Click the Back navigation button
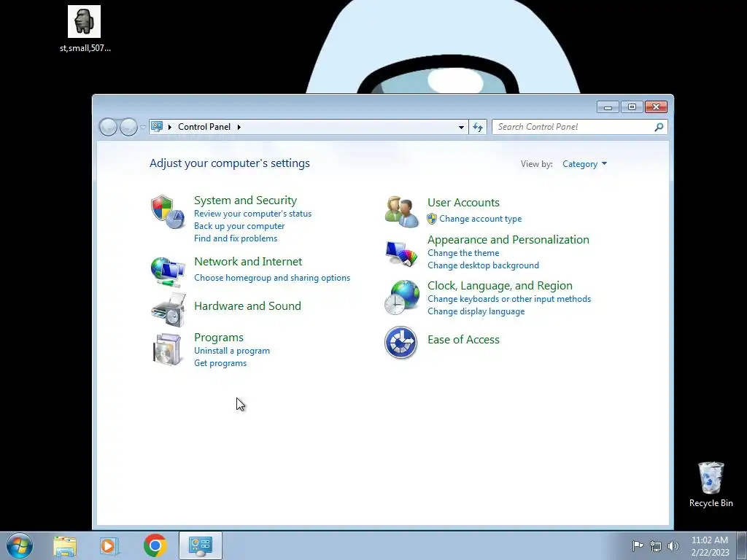The image size is (747, 560). [x=108, y=127]
